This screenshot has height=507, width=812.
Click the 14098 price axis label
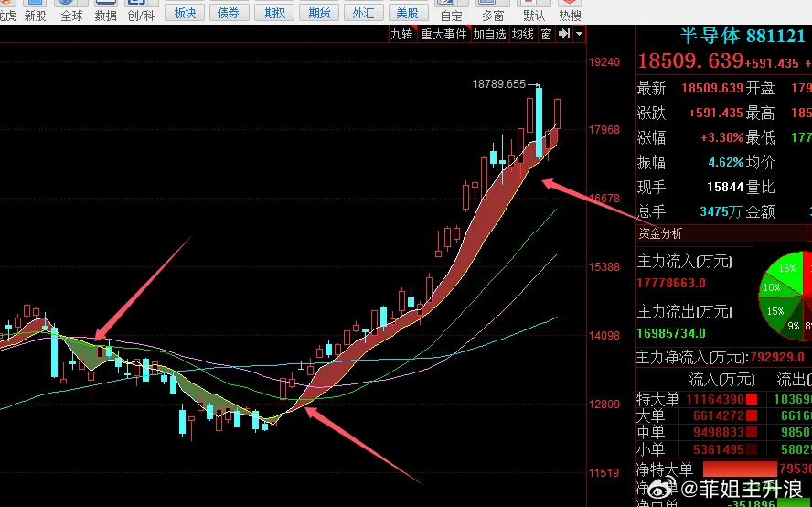coord(604,336)
